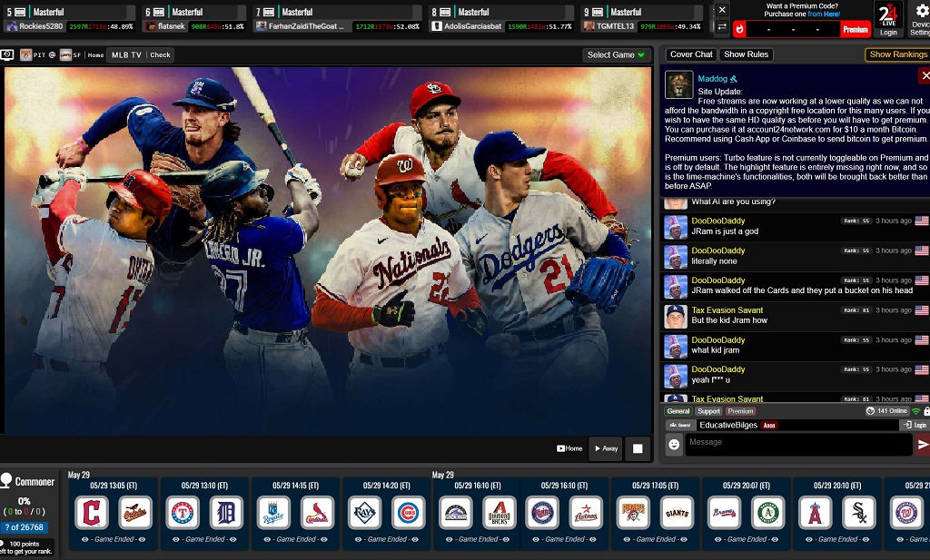930x560 pixels.
Task: Toggle right eye icon under Guardians-Orioles game
Action: point(142,540)
